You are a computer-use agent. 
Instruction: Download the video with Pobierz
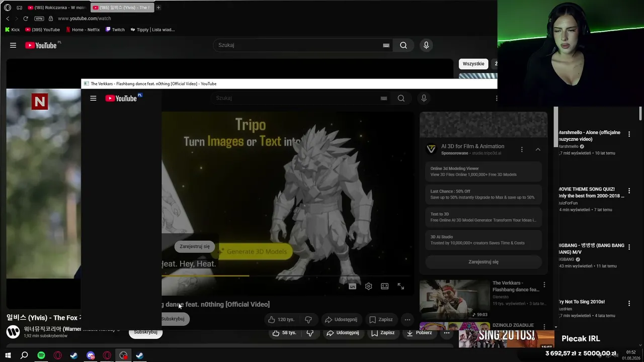(420, 333)
